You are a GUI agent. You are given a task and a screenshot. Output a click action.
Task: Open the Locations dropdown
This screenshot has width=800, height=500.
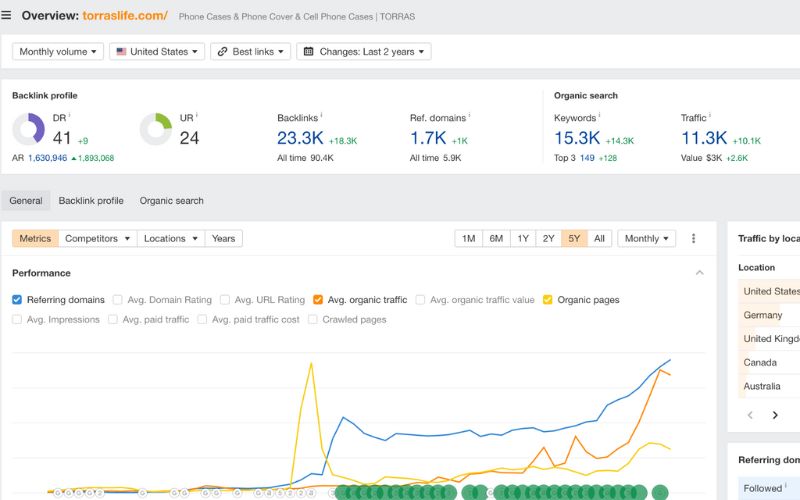point(170,238)
